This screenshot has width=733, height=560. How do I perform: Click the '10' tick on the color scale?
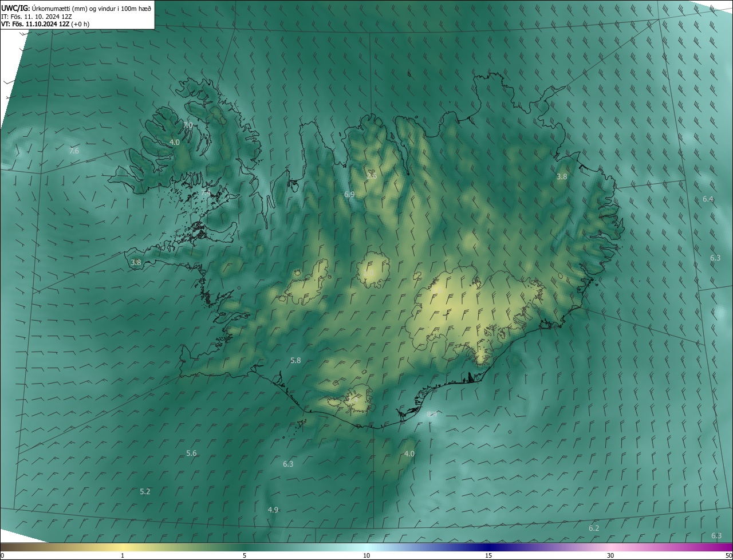[x=366, y=556]
